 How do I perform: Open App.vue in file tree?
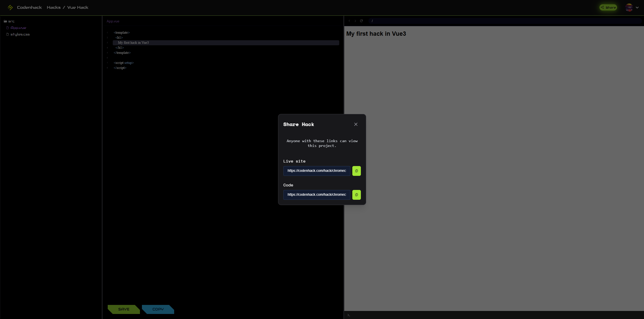[18, 28]
